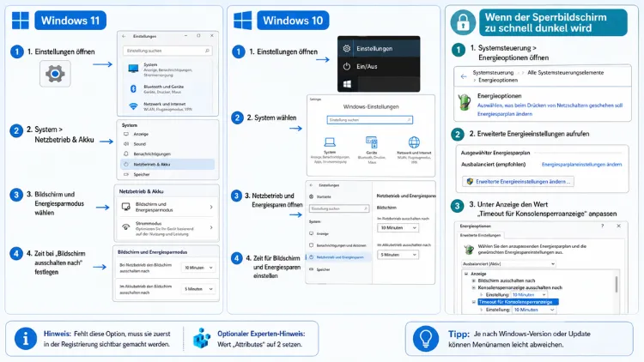Switch to the 'Erweiterte Einstellungen' tab
This screenshot has height=362, width=644.
pyautogui.click(x=481, y=235)
